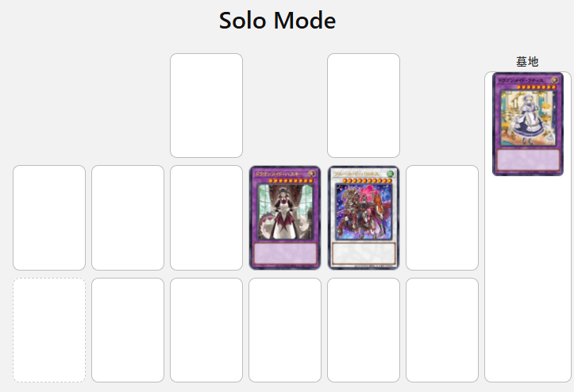This screenshot has height=392, width=574.
Task: Pick the ドラゴンメイド・ラティス card in graveyard
Action: click(528, 124)
